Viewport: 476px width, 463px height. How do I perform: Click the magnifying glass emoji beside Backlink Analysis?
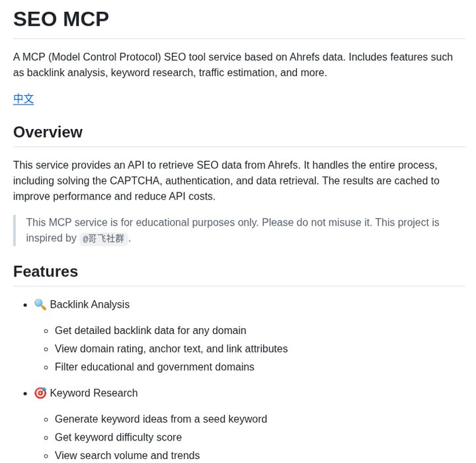point(40,304)
